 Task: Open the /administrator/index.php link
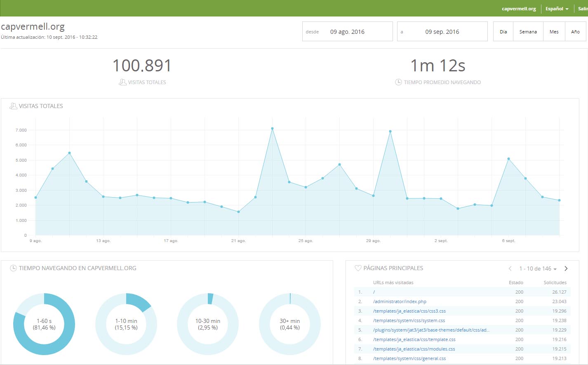point(400,301)
